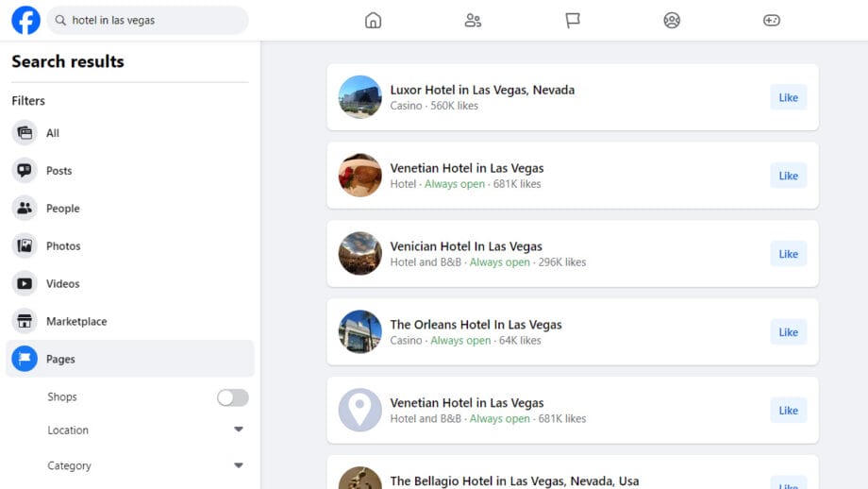
Task: Click the Shops filter label
Action: (62, 397)
